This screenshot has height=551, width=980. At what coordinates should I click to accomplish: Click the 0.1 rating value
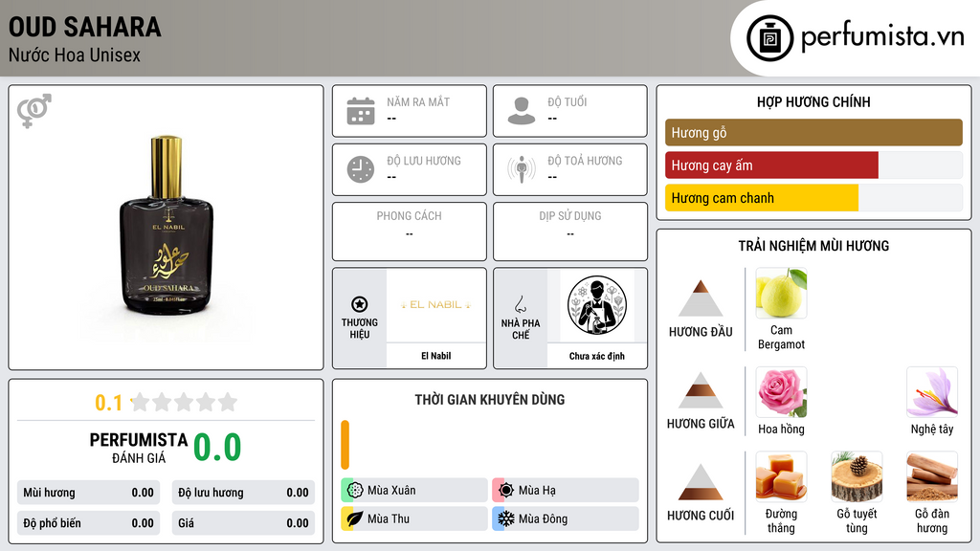108,403
